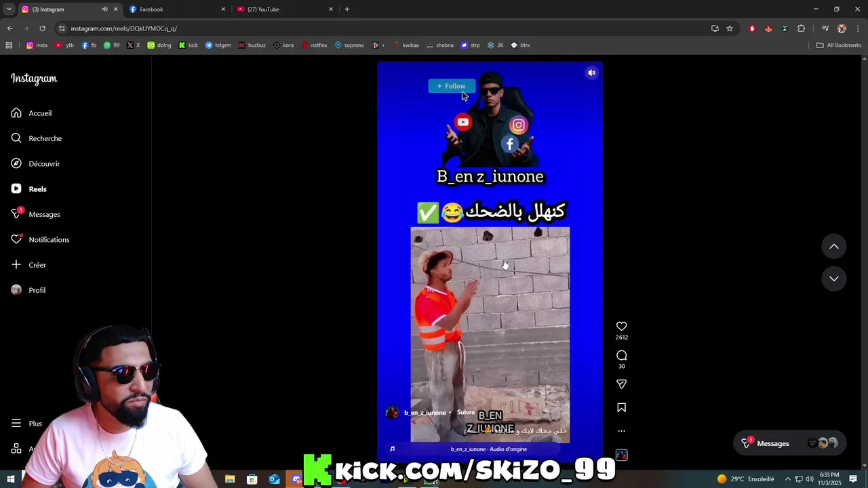
Task: Open the strp bookmark
Action: (470, 45)
